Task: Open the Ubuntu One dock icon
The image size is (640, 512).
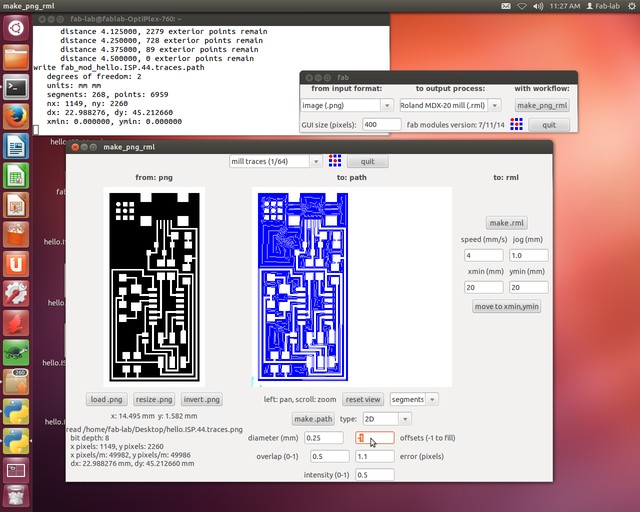Action: click(x=16, y=264)
